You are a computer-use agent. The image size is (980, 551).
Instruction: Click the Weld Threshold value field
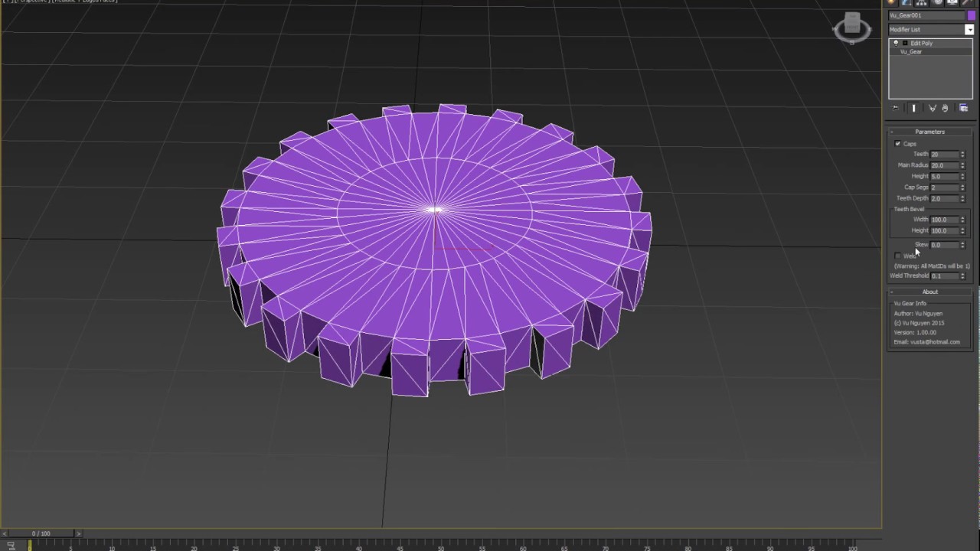[x=945, y=275]
